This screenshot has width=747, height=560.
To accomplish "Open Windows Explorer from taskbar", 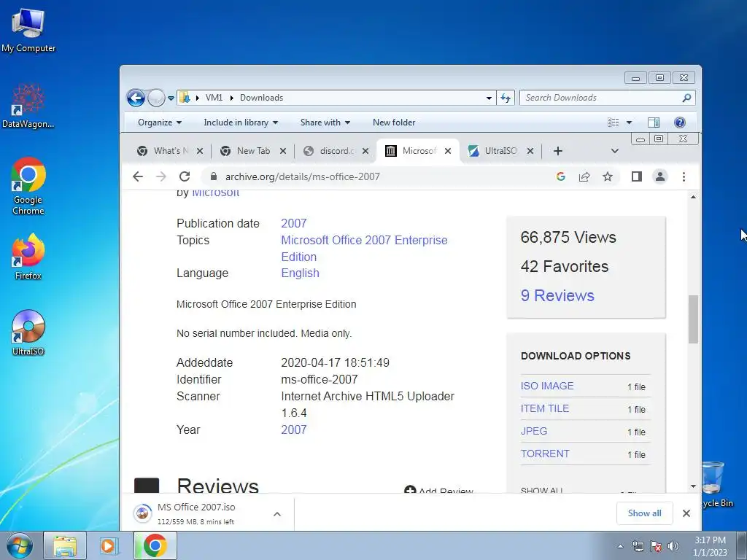I will (x=65, y=545).
